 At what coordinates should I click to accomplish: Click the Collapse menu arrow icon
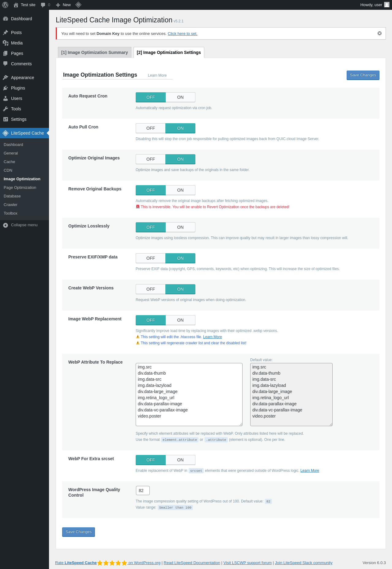(6, 225)
